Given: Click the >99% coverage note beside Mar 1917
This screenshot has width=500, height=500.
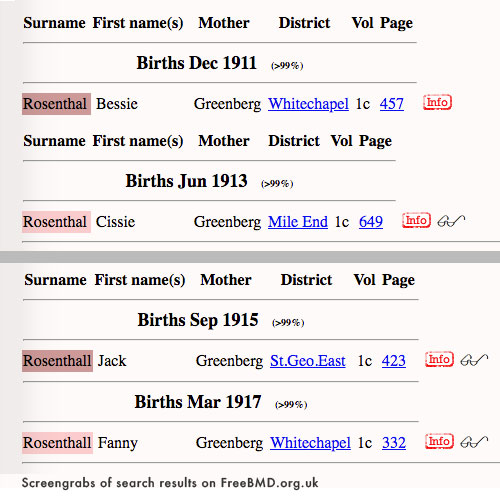Looking at the screenshot, I should pos(291,405).
